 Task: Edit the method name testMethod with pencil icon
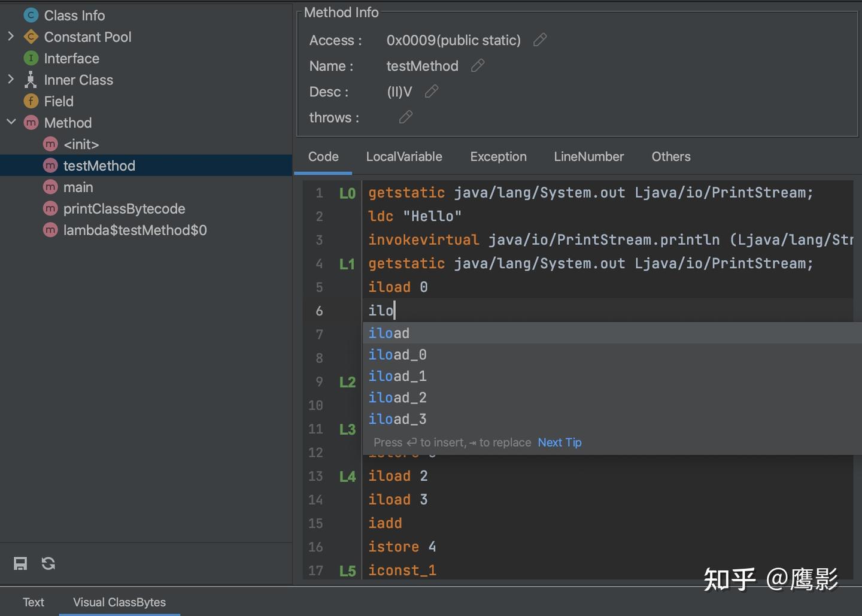point(478,66)
